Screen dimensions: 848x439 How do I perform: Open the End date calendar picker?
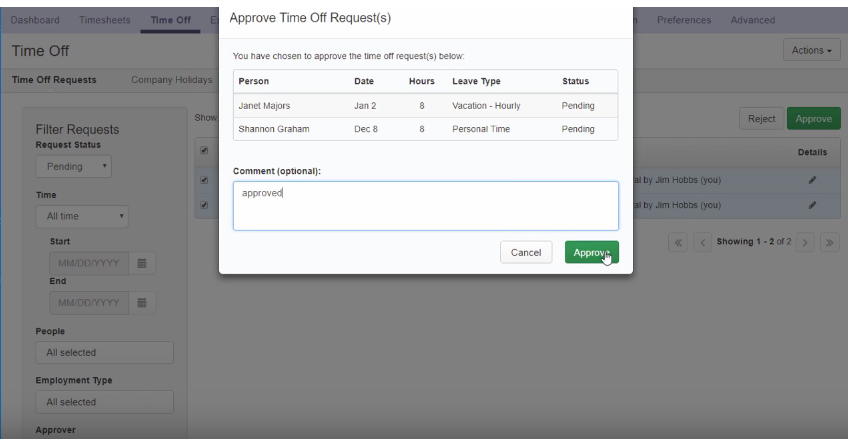[141, 302]
